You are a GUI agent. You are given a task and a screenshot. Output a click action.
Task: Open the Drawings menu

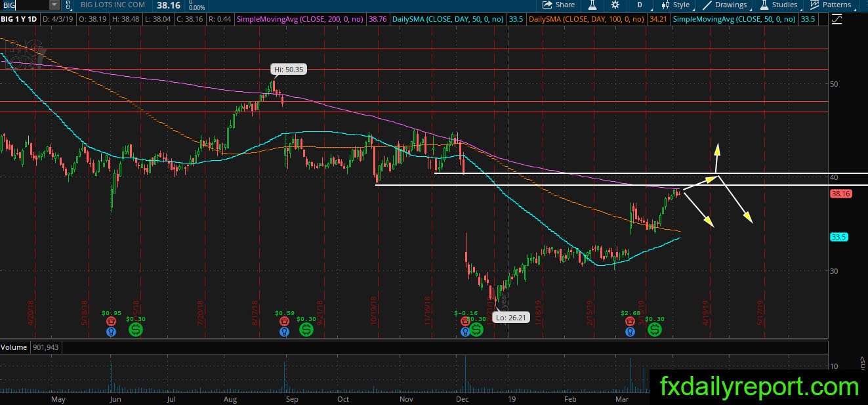tap(725, 5)
